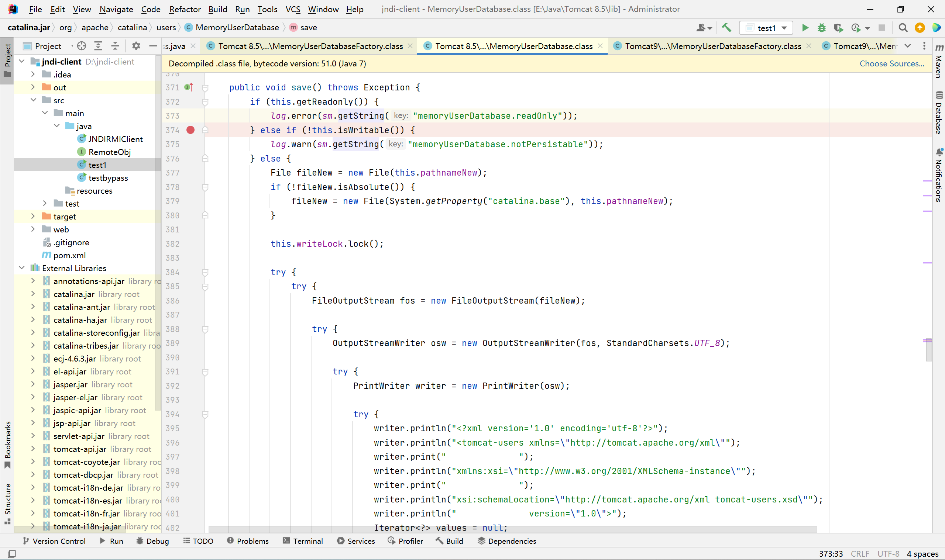Screen dimensions: 945x560
Task: Fold the if block at line 378
Action: tap(205, 187)
